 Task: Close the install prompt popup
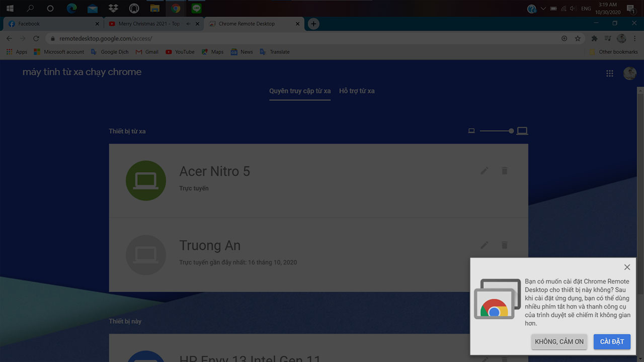[627, 267]
